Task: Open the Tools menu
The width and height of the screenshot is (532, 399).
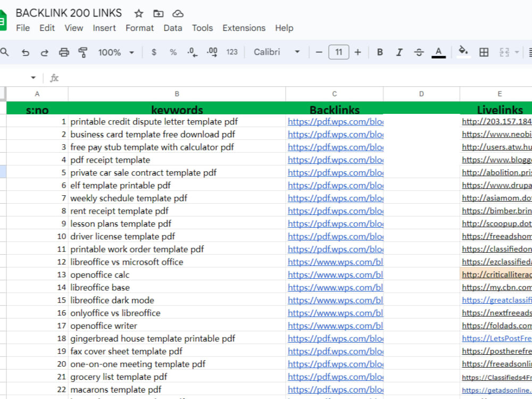Action: click(202, 28)
